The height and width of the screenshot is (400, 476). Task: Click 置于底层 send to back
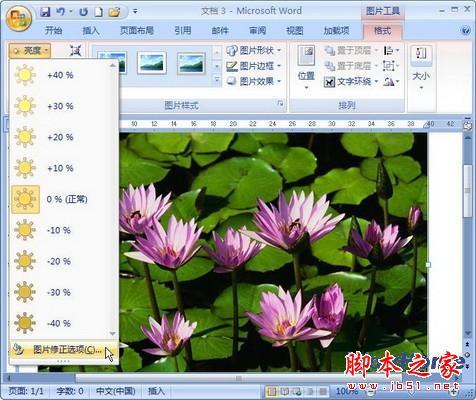[x=352, y=66]
